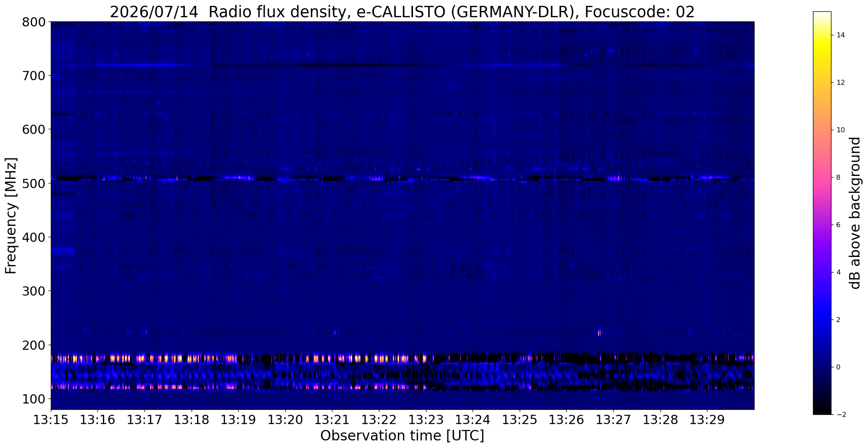The height and width of the screenshot is (448, 868).
Task: Click the yellow region of the colorbar
Action: pos(822,46)
